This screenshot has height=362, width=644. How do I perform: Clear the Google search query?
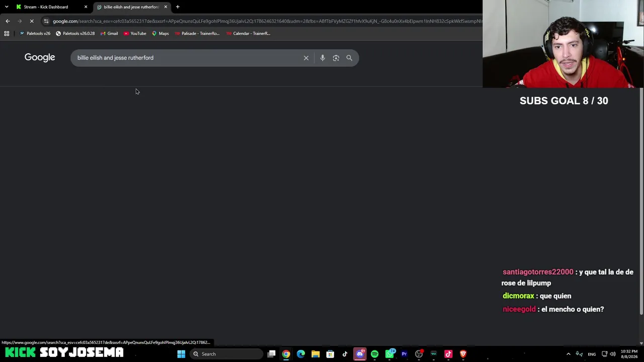(x=306, y=58)
